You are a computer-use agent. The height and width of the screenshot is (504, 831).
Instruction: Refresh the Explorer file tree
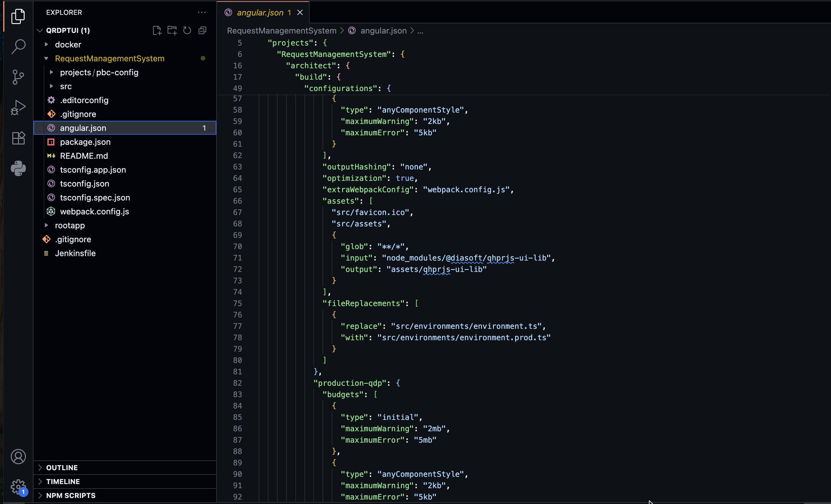187,31
